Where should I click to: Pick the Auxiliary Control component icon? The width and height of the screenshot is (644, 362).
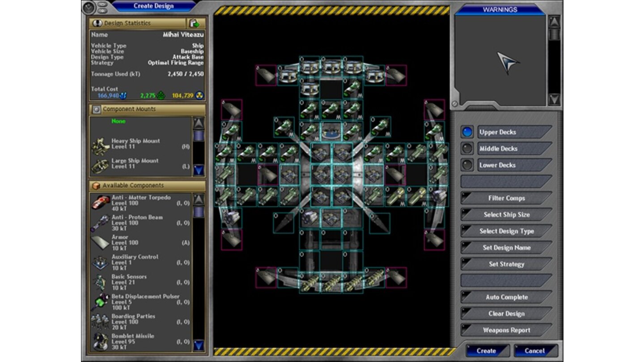point(100,262)
